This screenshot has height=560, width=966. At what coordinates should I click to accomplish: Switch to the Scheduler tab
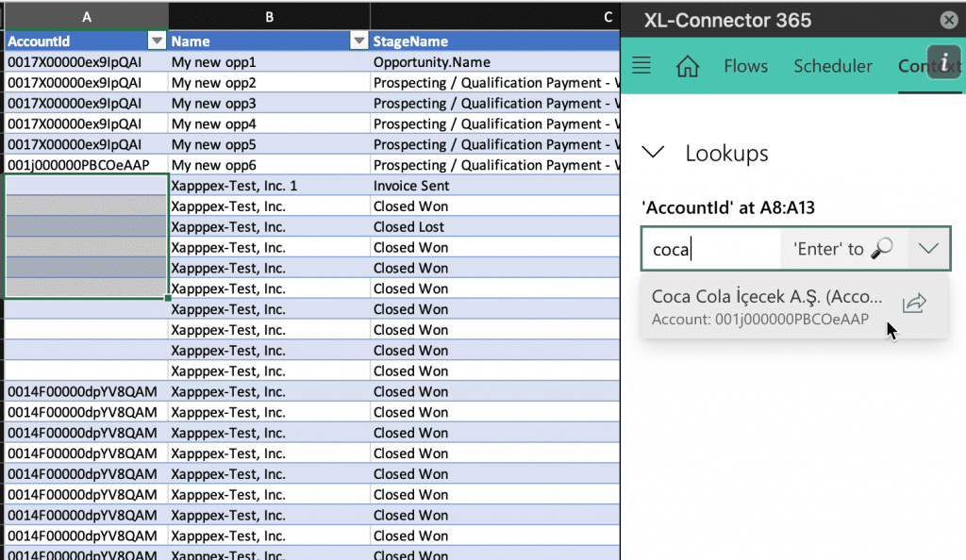point(832,66)
